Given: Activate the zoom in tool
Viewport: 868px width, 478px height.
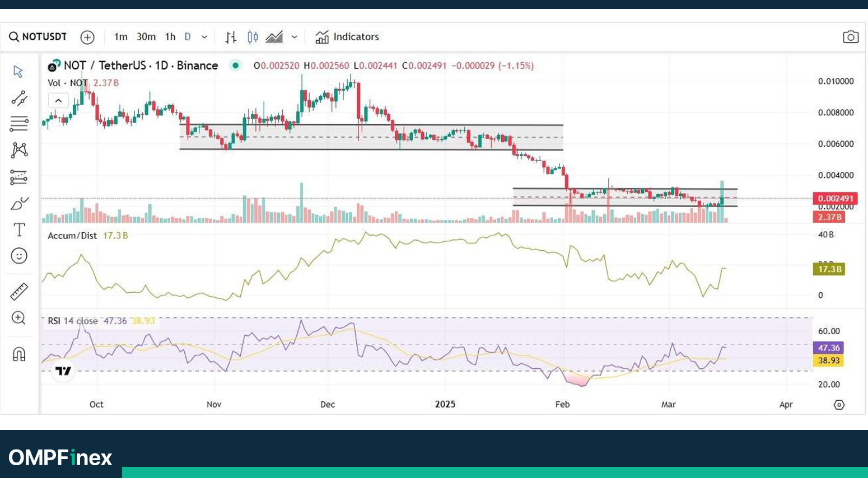Looking at the screenshot, I should pos(18,318).
